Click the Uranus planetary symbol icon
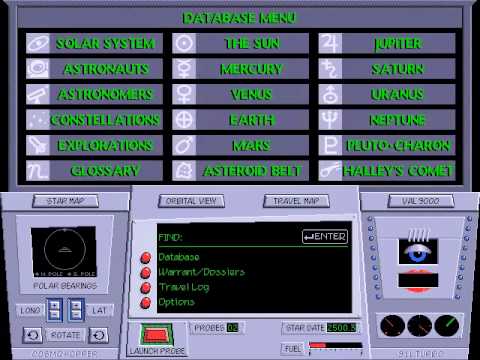Viewport: 480px width, 360px height. click(x=330, y=94)
